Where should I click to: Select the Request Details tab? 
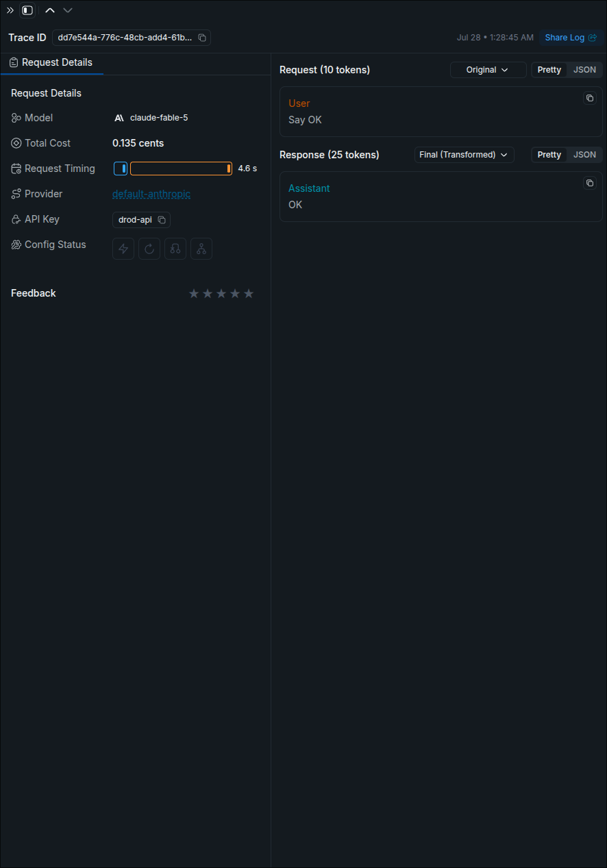[51, 62]
